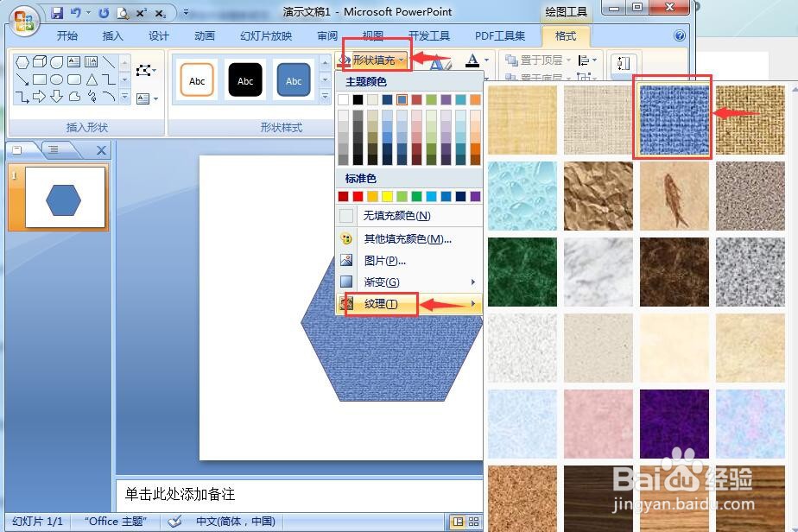
Task: Open the text box insert dropdown
Action: click(148, 98)
